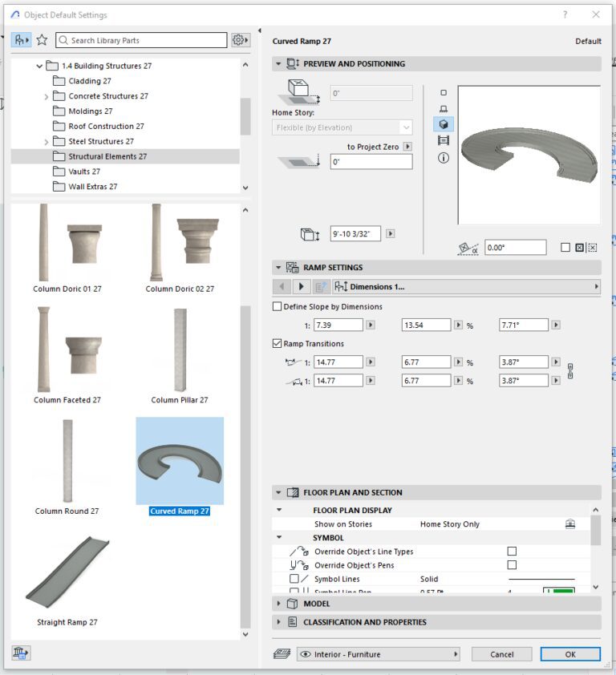
Task: Click the Search Library Parts field
Action: pyautogui.click(x=141, y=40)
